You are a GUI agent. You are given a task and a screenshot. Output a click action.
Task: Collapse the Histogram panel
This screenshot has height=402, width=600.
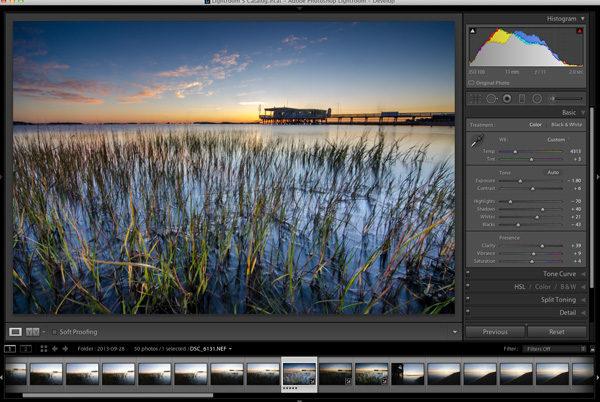583,18
